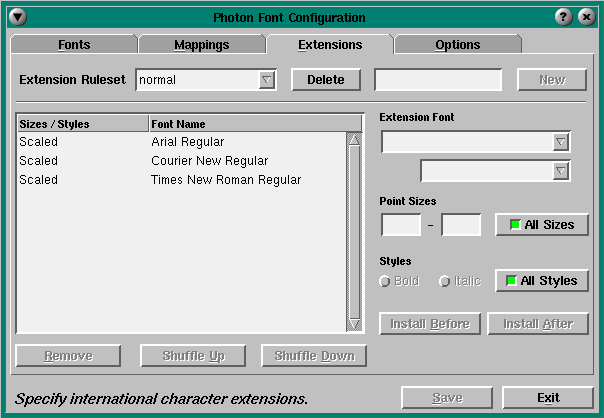Select the Bold style radio button
The width and height of the screenshot is (604, 418).
click(386, 281)
